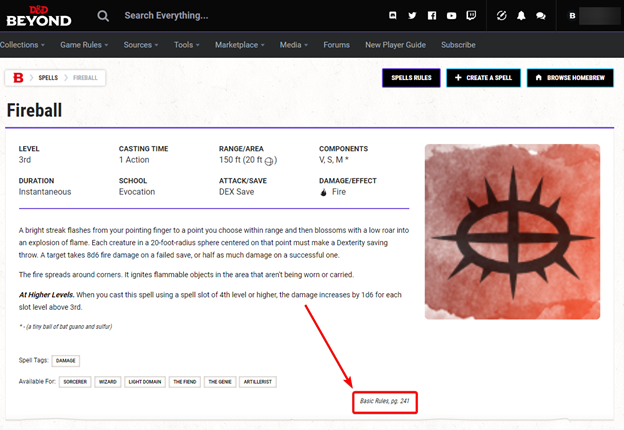This screenshot has width=624, height=430.
Task: Open THE FIEND tag
Action: click(185, 382)
